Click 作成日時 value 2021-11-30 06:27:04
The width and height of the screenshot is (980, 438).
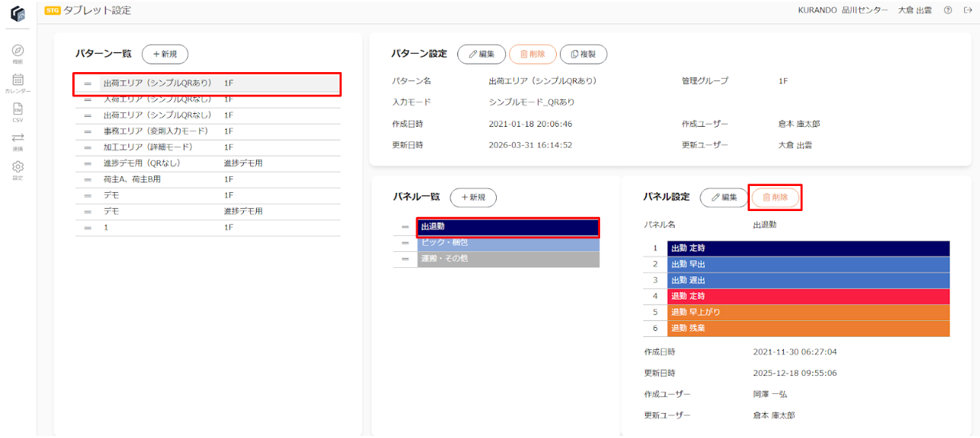[x=795, y=352]
